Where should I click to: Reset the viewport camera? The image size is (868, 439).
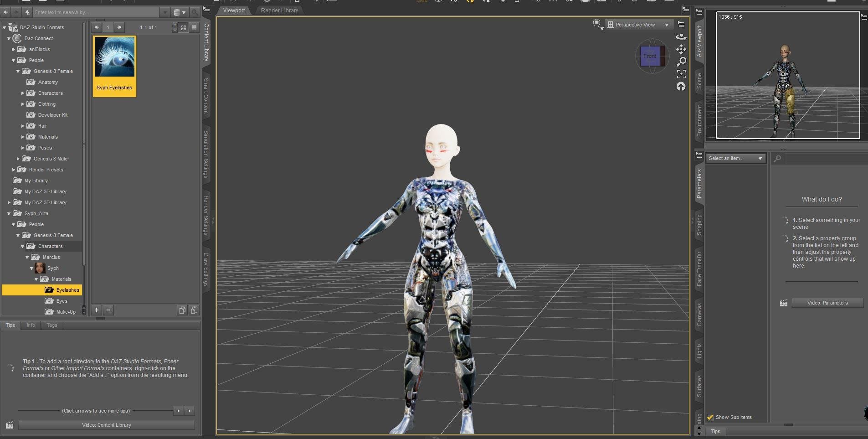[x=681, y=86]
